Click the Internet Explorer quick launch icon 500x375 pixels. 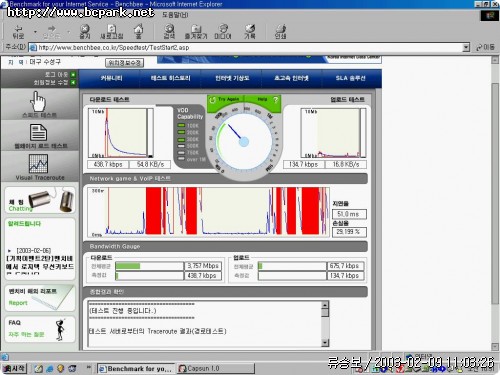(50, 368)
